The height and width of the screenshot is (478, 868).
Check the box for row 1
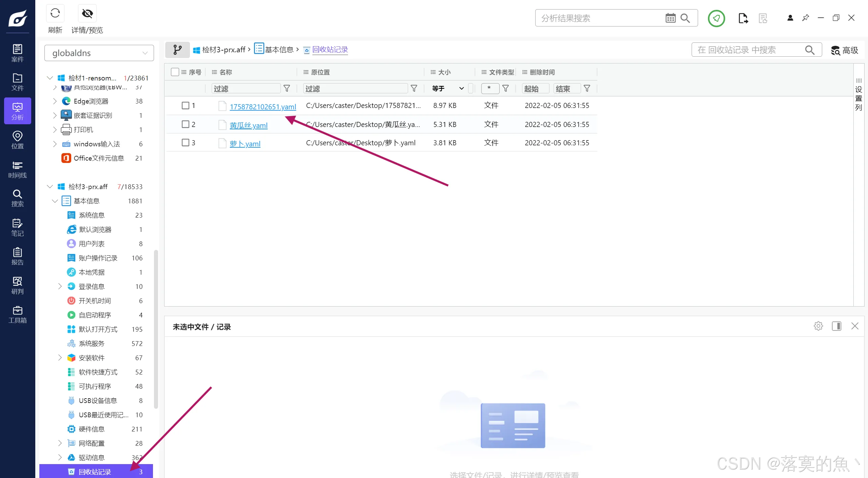[186, 106]
